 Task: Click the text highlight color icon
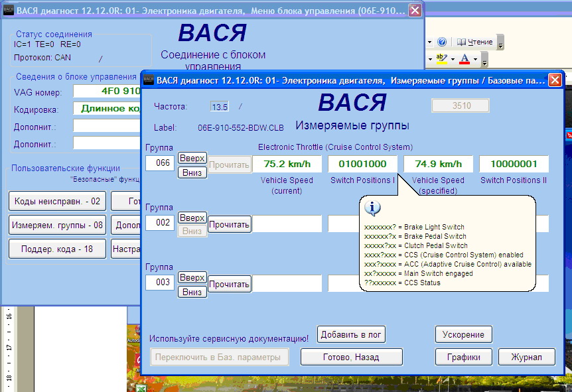coord(441,58)
